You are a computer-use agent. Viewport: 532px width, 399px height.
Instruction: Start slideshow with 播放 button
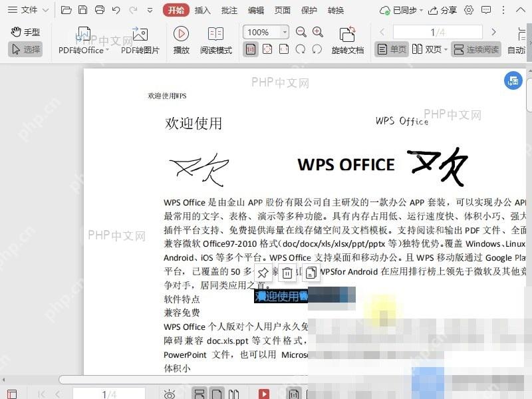(181, 41)
